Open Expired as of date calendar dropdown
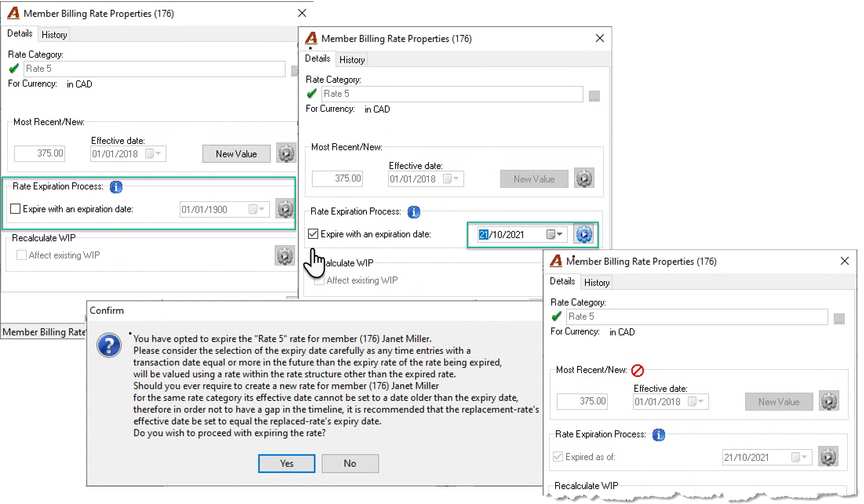 click(800, 457)
